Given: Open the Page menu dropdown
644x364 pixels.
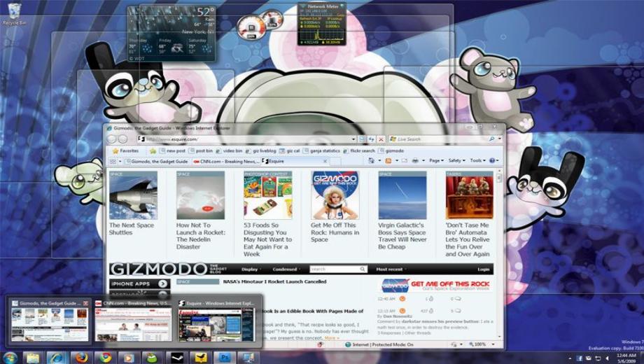Looking at the screenshot, I should (436, 160).
